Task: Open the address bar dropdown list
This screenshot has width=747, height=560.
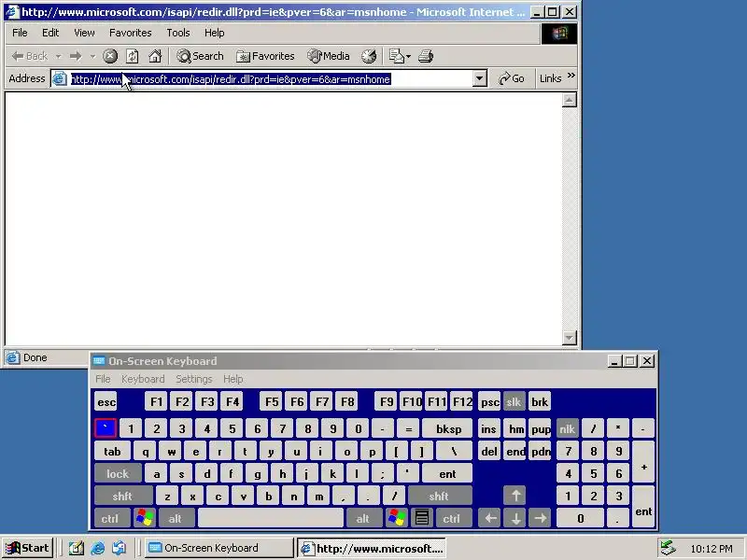Action: coord(480,78)
